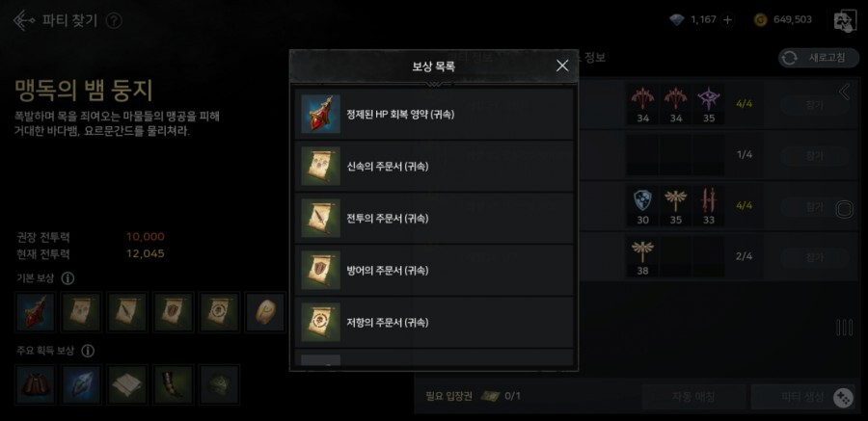Click the gold coin currency icon

coord(761,20)
